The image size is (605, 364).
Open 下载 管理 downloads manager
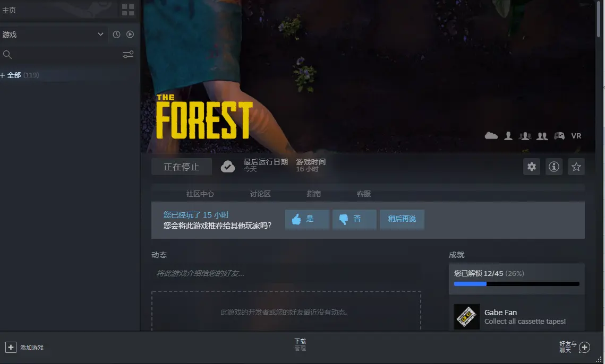[300, 344]
